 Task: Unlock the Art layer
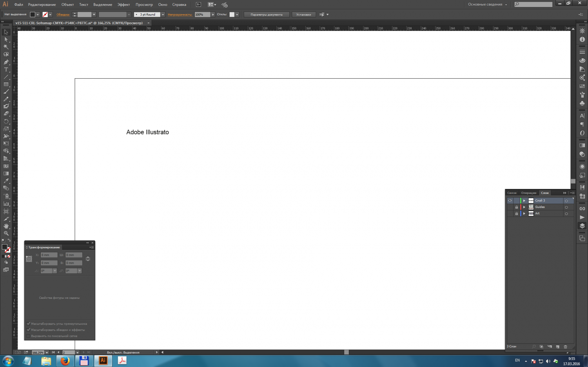coord(517,213)
